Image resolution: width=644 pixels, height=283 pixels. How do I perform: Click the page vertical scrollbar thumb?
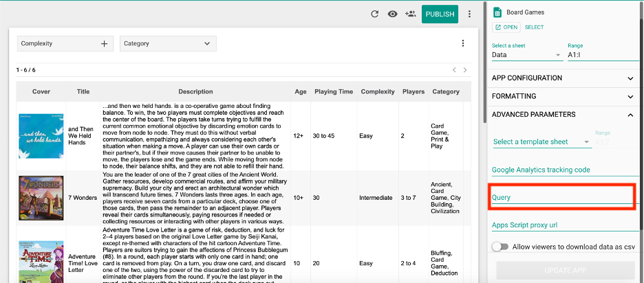(486, 62)
